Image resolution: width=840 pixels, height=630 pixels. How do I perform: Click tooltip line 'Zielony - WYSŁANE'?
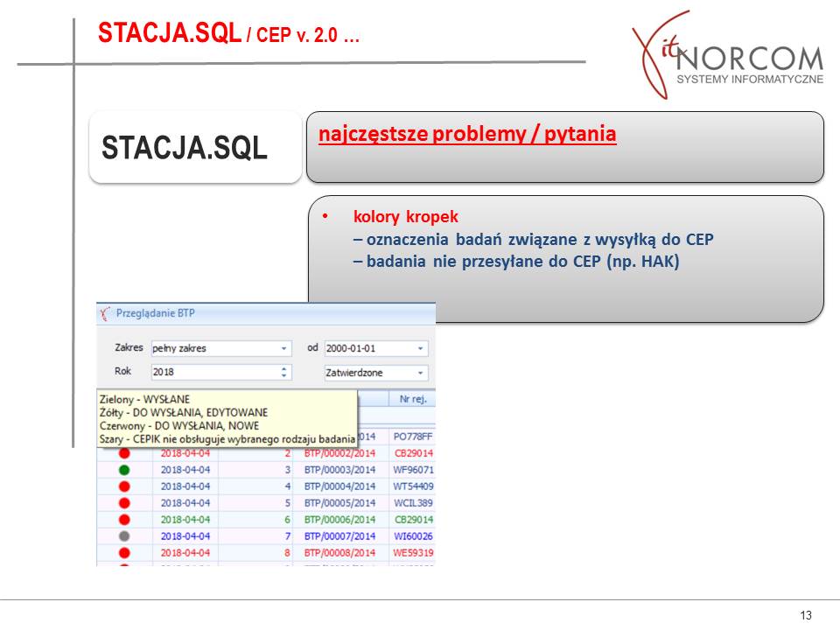click(144, 399)
